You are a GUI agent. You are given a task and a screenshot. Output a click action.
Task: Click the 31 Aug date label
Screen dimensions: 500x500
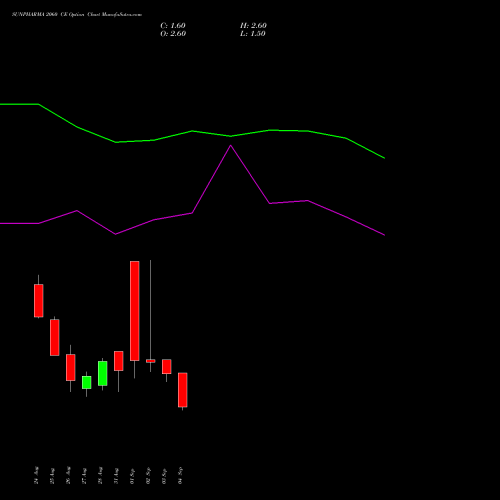[116, 476]
